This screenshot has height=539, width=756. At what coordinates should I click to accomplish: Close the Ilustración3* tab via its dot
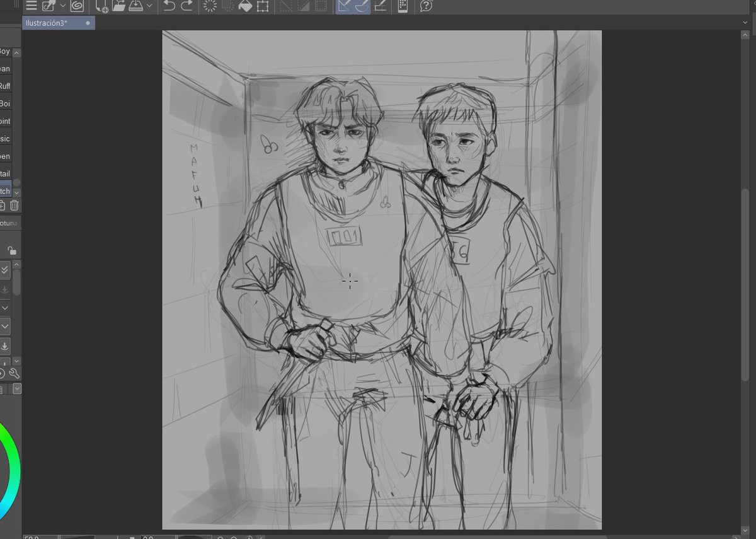pyautogui.click(x=88, y=23)
